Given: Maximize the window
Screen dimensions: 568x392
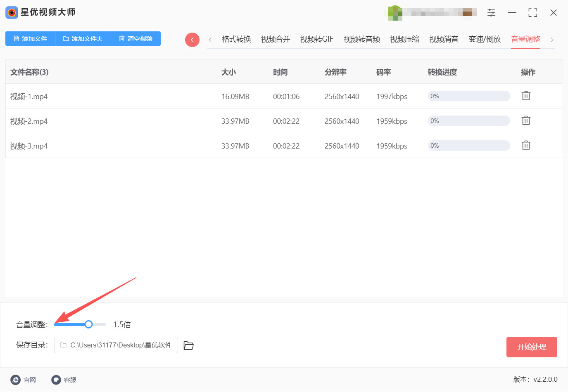Looking at the screenshot, I should pos(533,13).
